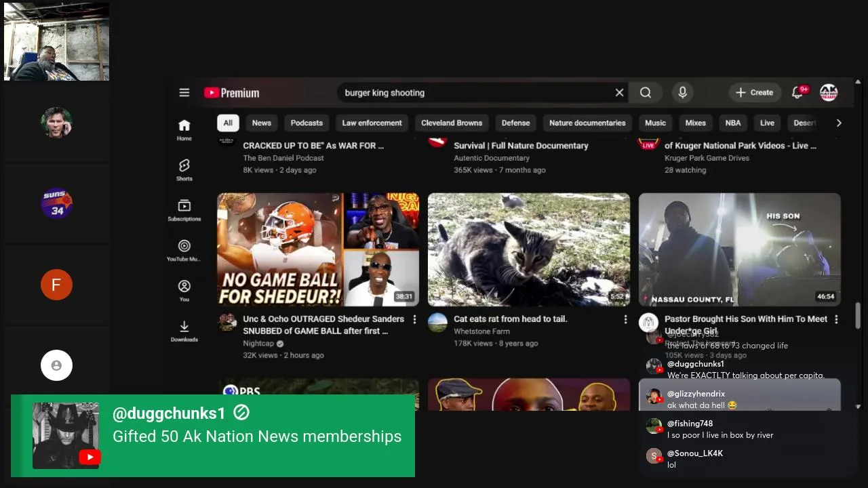Play the Nassau County pastor video thumbnail
Screen dimensions: 868x488
click(x=740, y=250)
